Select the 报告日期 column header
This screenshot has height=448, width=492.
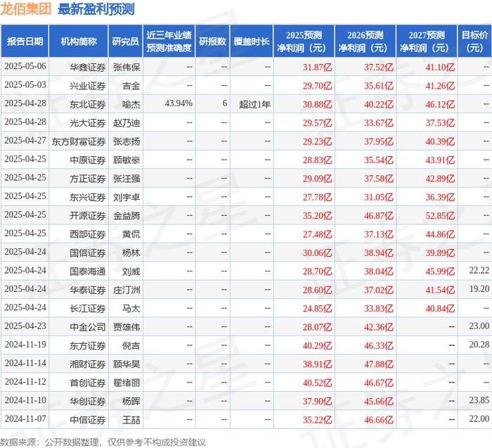click(25, 41)
